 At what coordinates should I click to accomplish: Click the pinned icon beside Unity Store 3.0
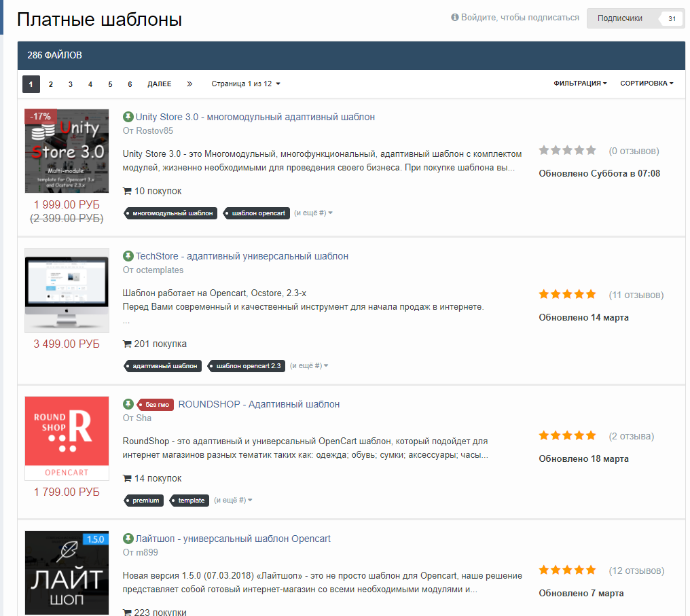pyautogui.click(x=128, y=117)
